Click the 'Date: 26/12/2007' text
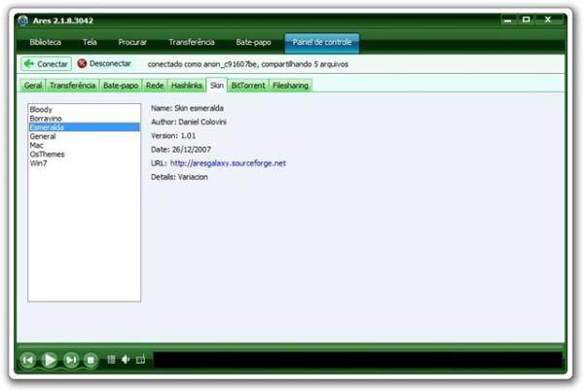The width and height of the screenshot is (584, 392). pos(181,150)
